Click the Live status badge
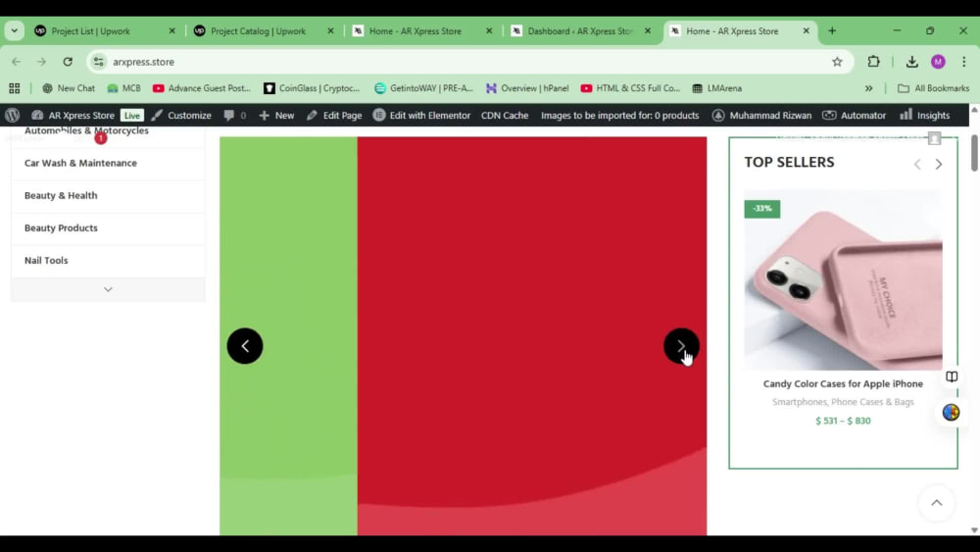The height and width of the screenshot is (552, 980). [132, 115]
